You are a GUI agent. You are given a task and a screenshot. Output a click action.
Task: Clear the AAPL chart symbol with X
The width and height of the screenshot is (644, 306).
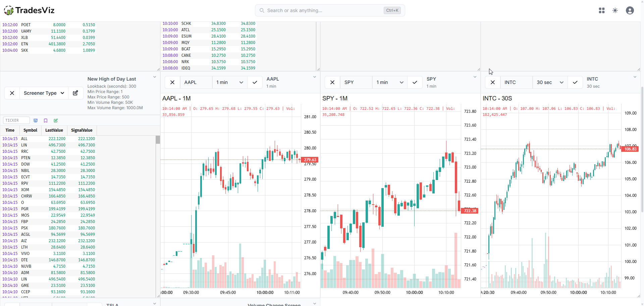coord(172,82)
